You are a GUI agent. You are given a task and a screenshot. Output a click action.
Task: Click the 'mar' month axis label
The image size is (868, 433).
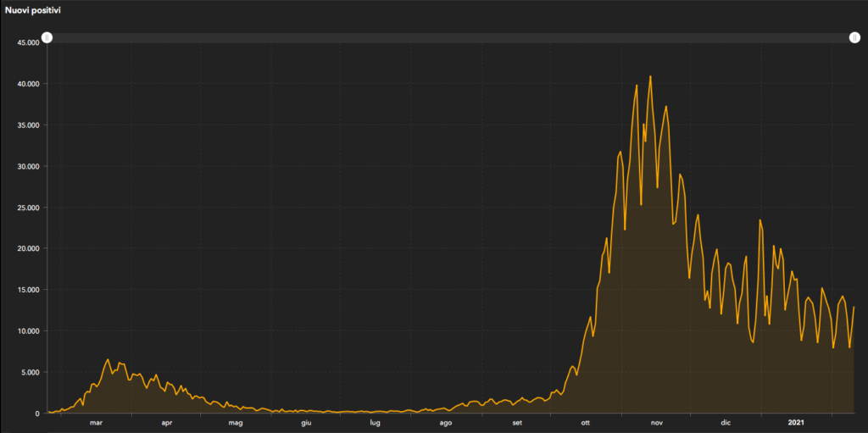pos(96,422)
